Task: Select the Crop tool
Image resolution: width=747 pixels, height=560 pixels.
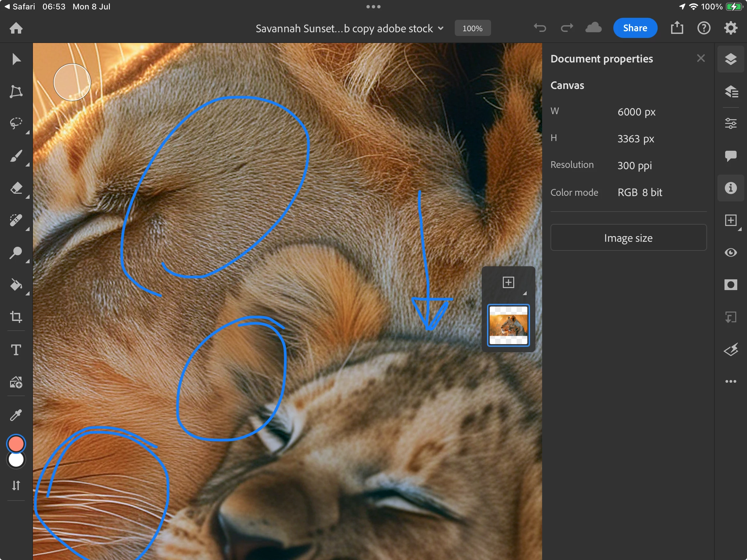Action: click(x=16, y=317)
